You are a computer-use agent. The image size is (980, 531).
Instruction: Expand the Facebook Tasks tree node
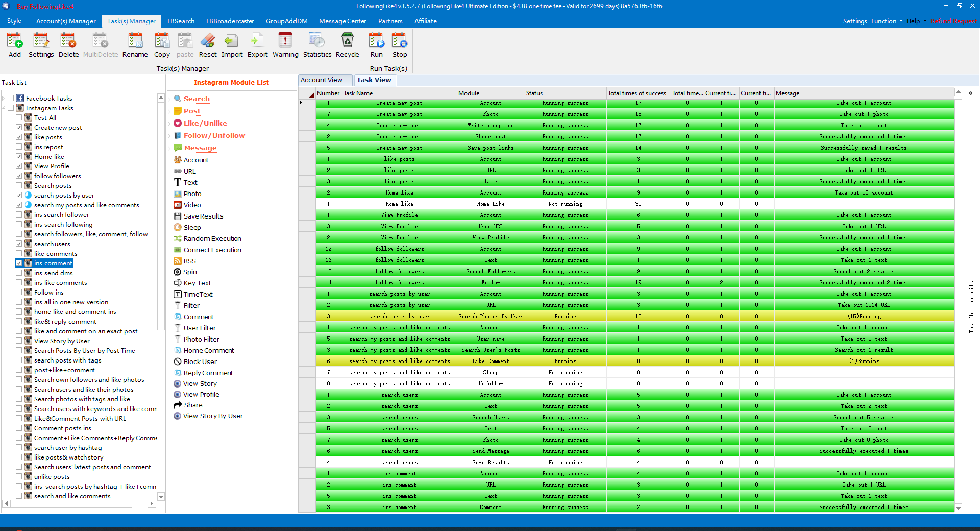click(4, 98)
